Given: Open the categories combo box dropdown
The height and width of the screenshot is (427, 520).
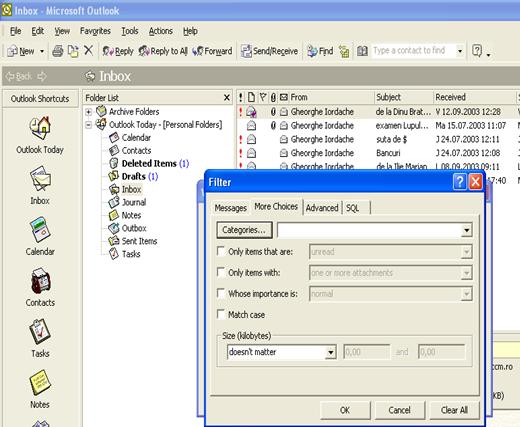Looking at the screenshot, I should click(x=466, y=230).
